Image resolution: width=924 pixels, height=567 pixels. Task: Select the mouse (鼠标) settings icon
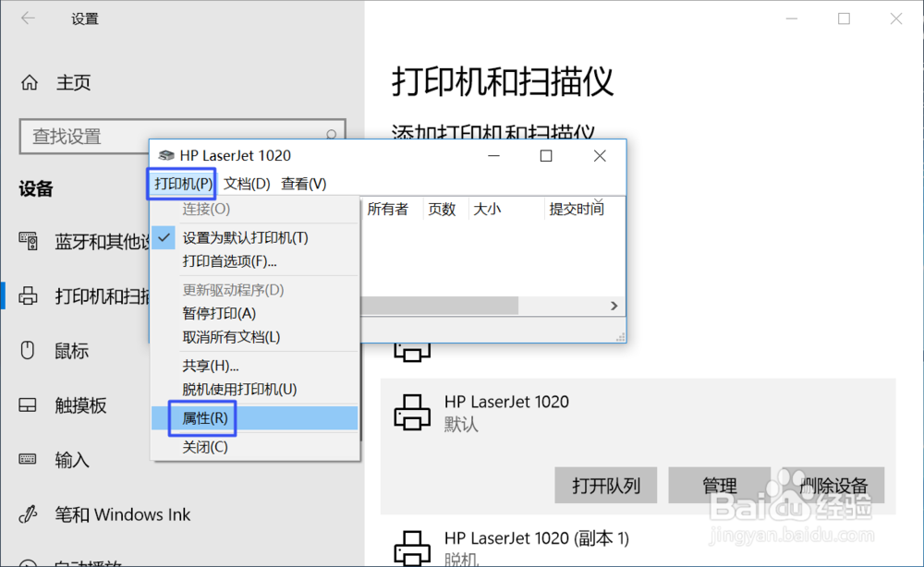[30, 351]
